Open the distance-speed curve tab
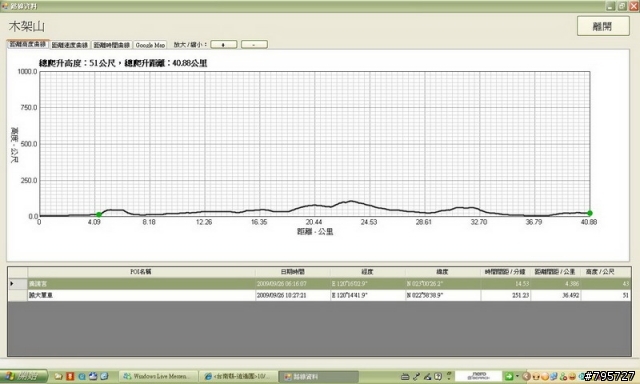 pyautogui.click(x=70, y=45)
